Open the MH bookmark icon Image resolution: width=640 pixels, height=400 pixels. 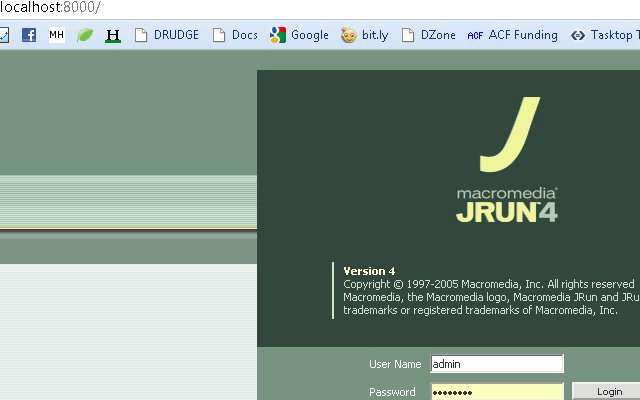coord(56,35)
